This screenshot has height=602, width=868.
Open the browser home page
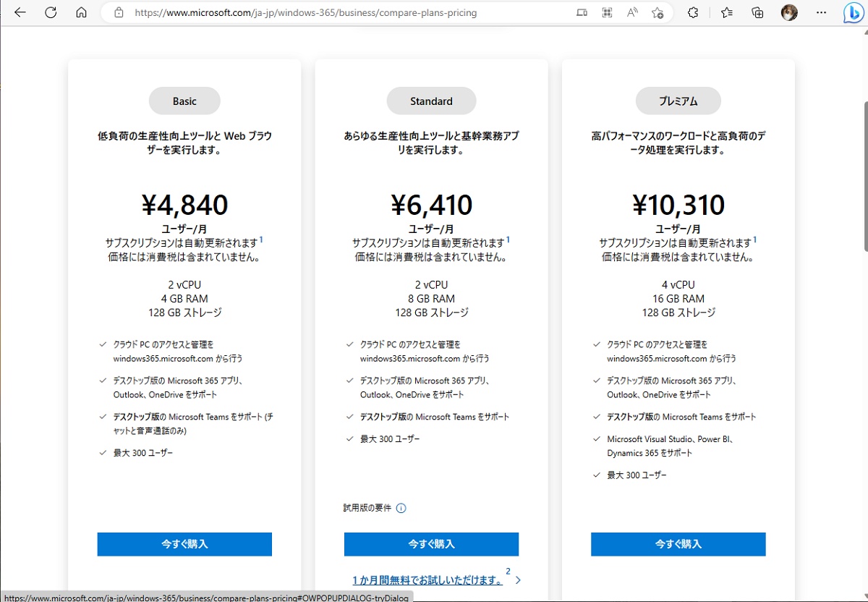click(x=81, y=12)
